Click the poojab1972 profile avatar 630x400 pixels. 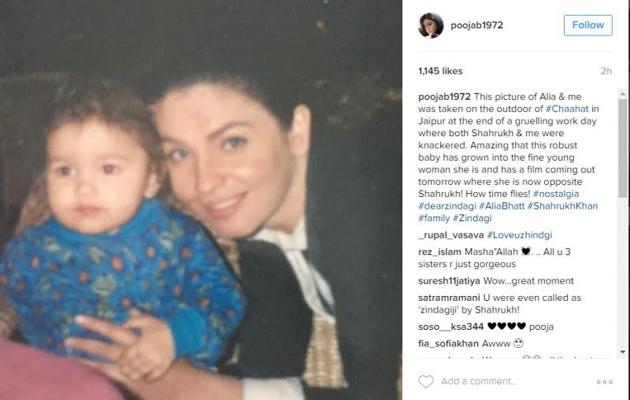point(431,25)
